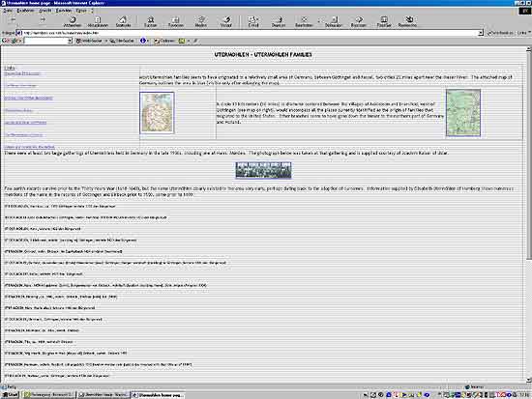This screenshot has height=399, width=532.
Task: Click the UTERMOHLEN FAMILIES page heading
Action: 263,54
